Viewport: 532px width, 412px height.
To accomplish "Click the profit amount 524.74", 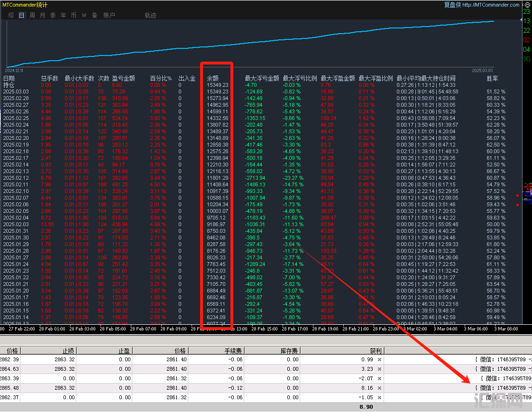I will [x=120, y=119].
